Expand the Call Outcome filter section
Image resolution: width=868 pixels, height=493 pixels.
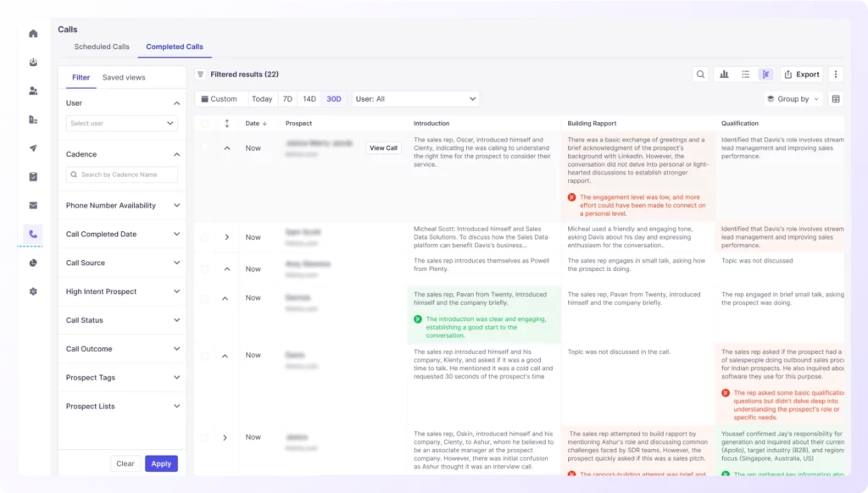tap(122, 349)
